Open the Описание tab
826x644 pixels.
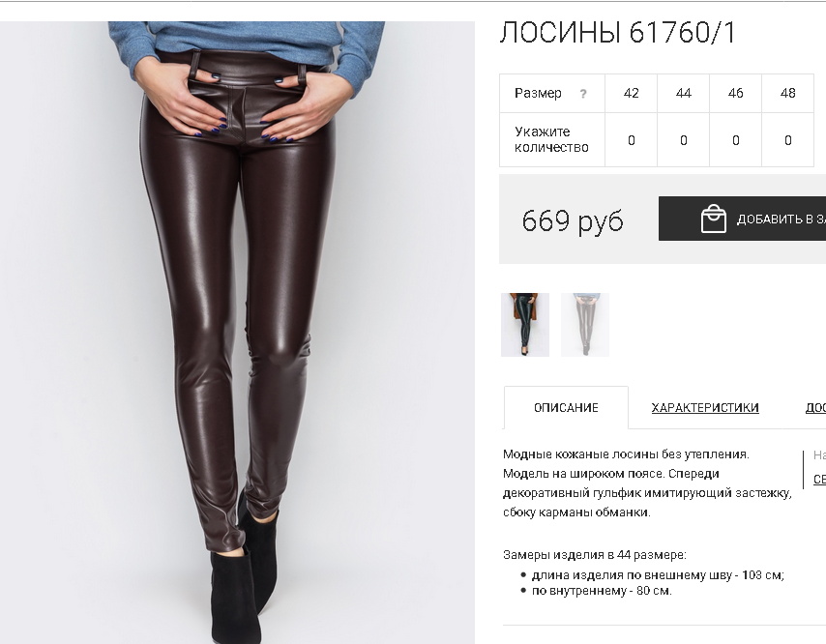(566, 407)
